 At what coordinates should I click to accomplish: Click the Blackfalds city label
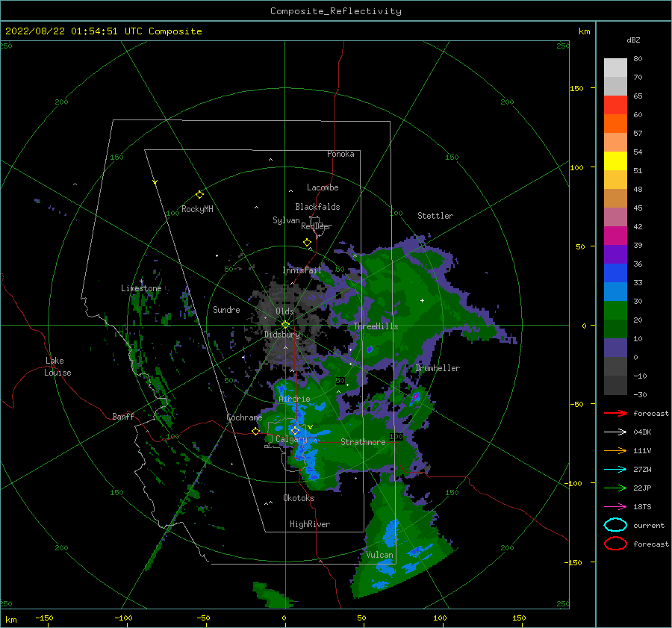pos(317,207)
